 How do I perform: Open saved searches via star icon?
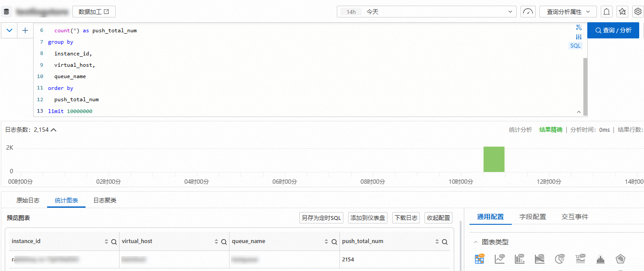[622, 12]
